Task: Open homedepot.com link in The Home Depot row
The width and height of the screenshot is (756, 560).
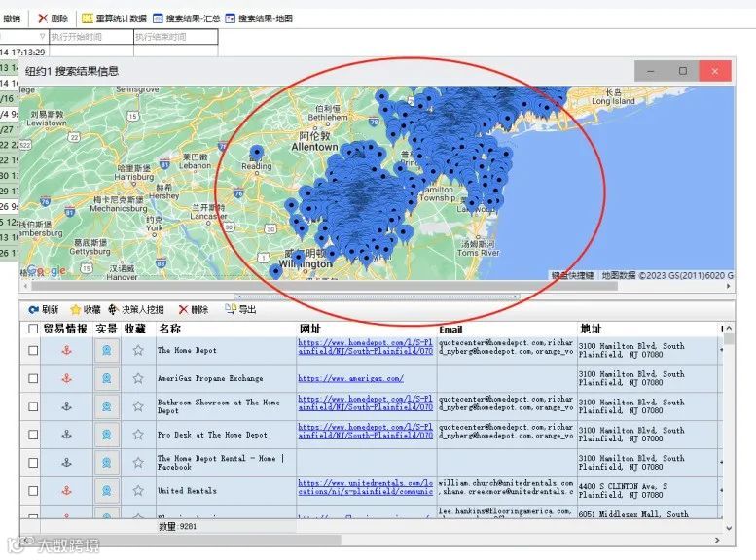Action: (x=365, y=346)
